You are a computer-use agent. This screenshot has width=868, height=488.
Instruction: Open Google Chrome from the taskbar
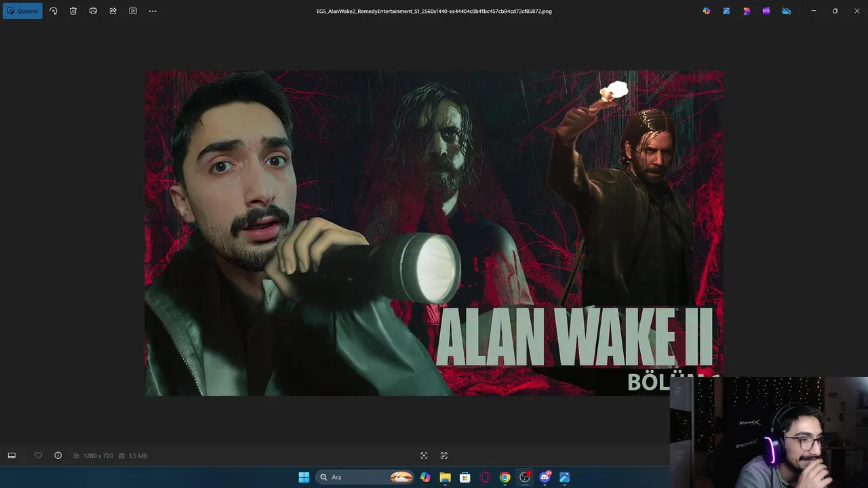pos(505,477)
